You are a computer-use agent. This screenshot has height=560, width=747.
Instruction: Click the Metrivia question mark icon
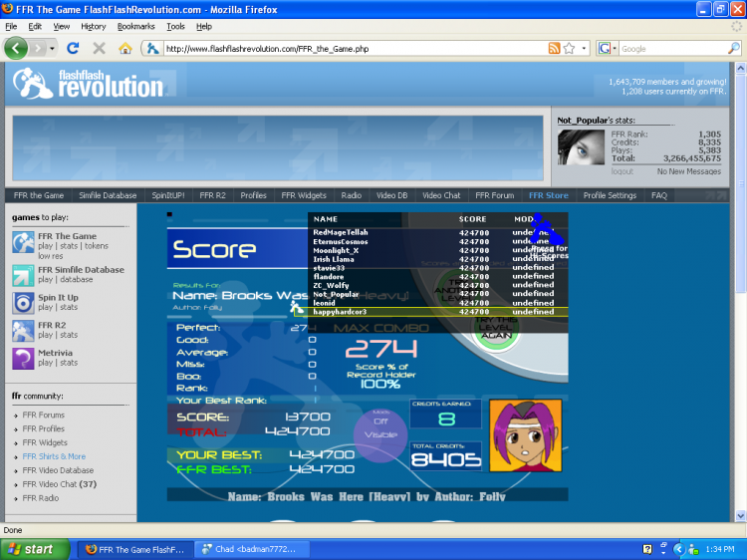(23, 358)
